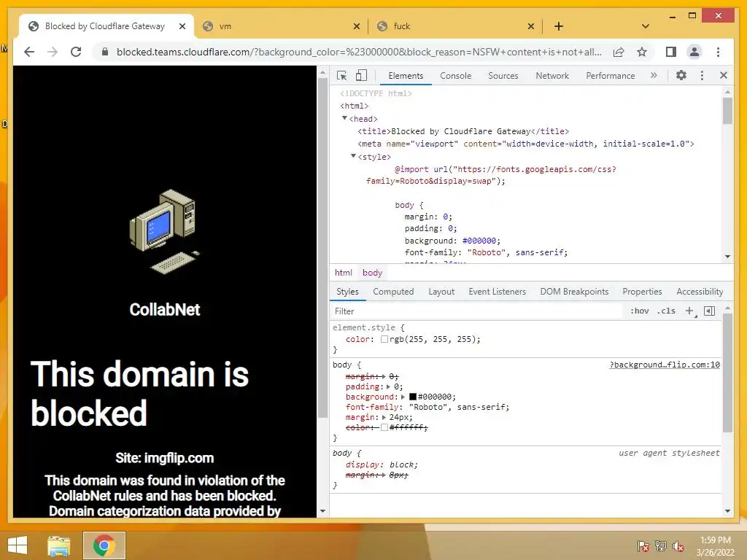Select the meta viewport element line
The height and width of the screenshot is (560, 747).
(526, 144)
